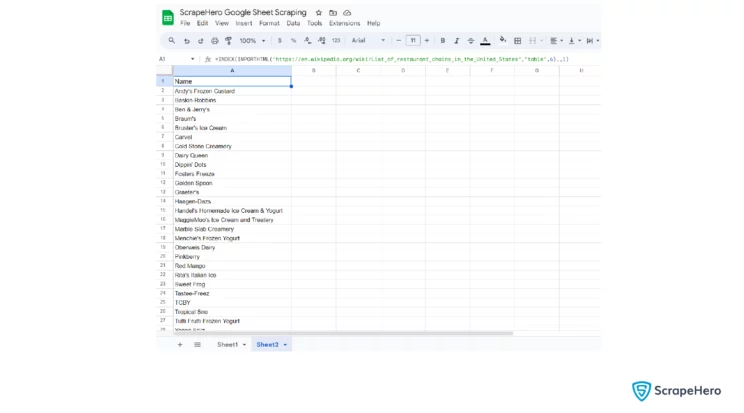Open vertical align dropdown

(x=574, y=41)
